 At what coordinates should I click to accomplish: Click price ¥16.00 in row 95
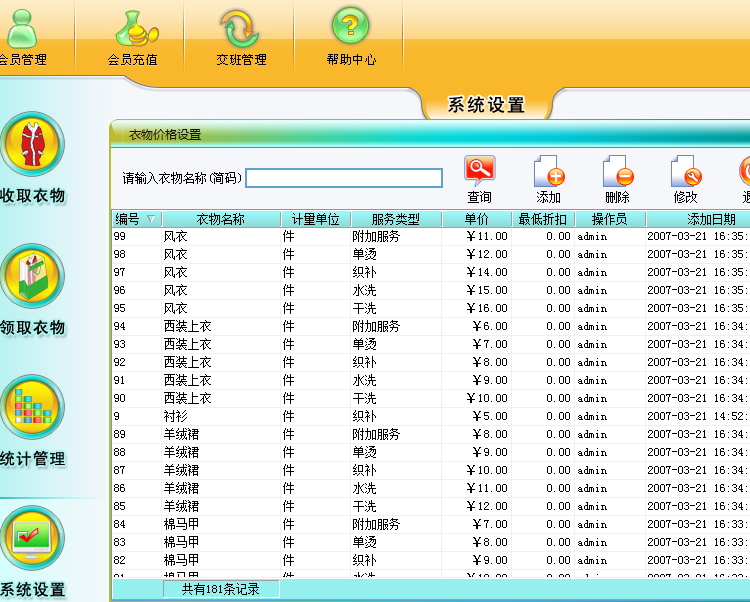click(487, 308)
